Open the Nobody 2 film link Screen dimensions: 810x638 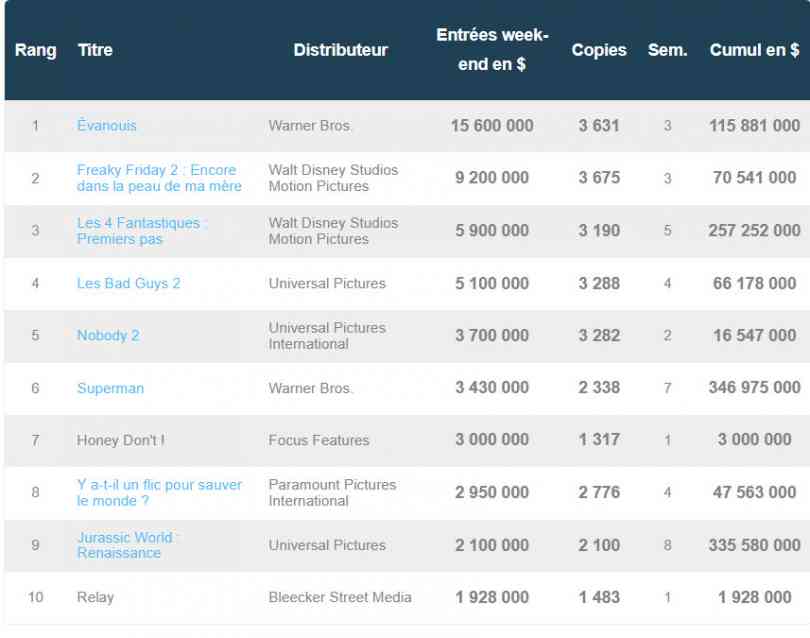tap(108, 335)
